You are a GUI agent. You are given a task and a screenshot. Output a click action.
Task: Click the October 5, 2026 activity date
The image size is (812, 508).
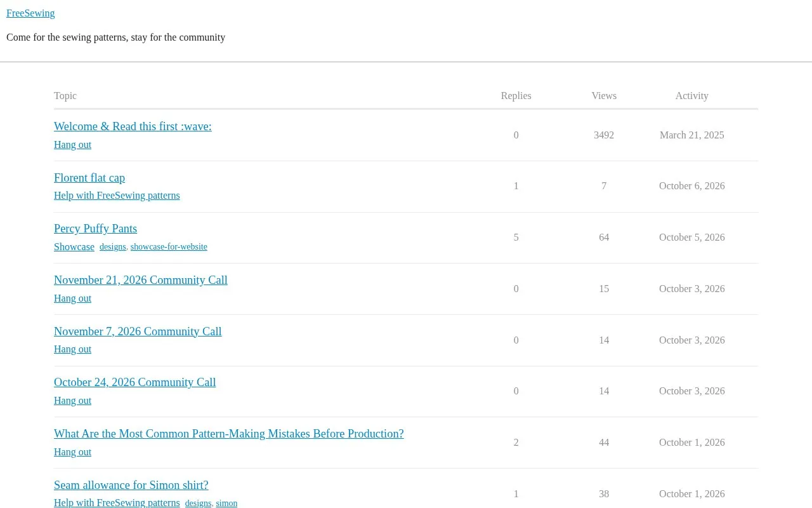pyautogui.click(x=691, y=237)
